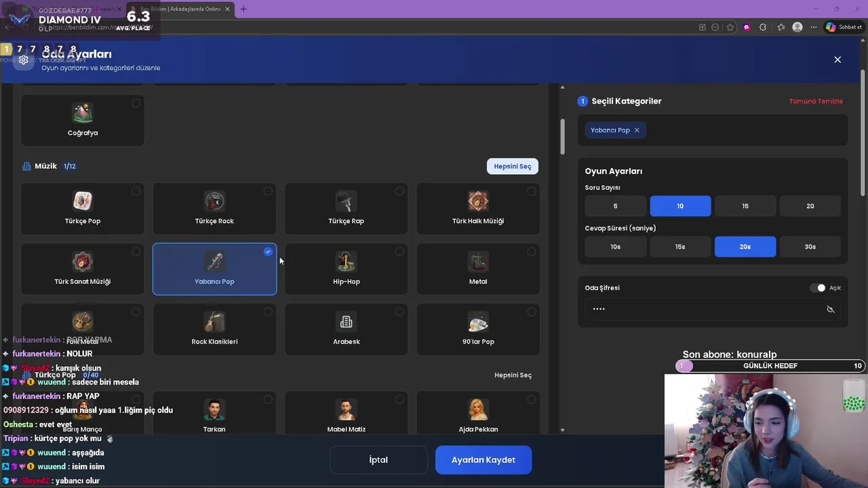Open a new browser tab

pyautogui.click(x=243, y=9)
